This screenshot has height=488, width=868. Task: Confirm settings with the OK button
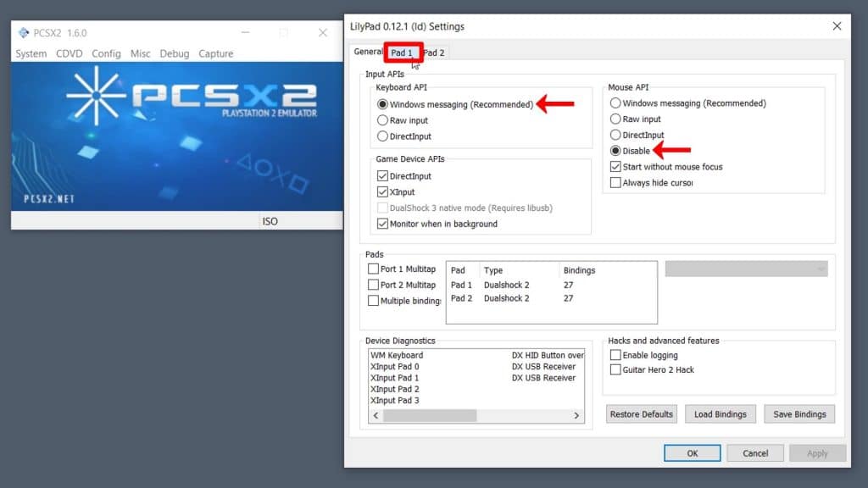(x=692, y=453)
